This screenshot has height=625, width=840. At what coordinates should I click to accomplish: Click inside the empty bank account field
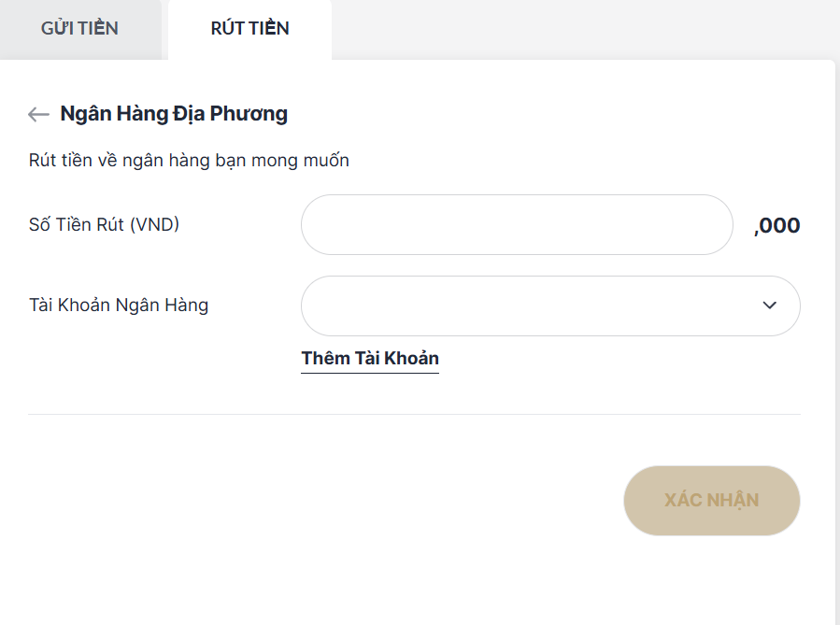(523, 305)
